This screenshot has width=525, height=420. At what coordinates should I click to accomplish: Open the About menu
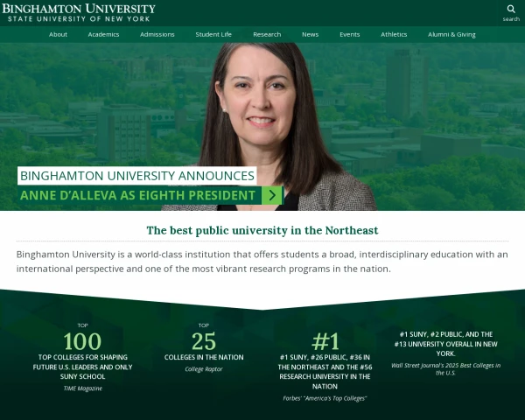pyautogui.click(x=58, y=34)
